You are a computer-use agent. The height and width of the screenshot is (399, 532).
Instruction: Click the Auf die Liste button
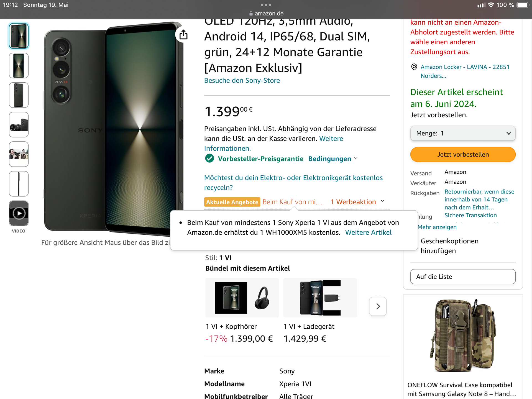tap(463, 277)
